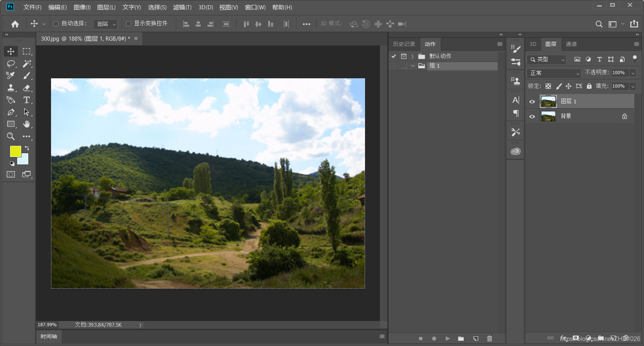Select the Path Selection tool
This screenshot has height=346, width=644.
pyautogui.click(x=26, y=112)
